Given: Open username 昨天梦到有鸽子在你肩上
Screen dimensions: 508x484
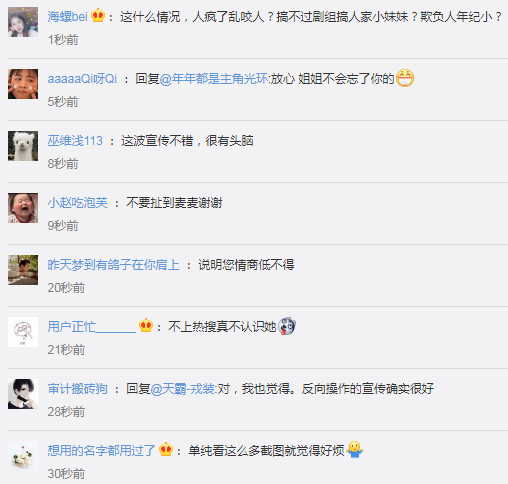Looking at the screenshot, I should (114, 265).
